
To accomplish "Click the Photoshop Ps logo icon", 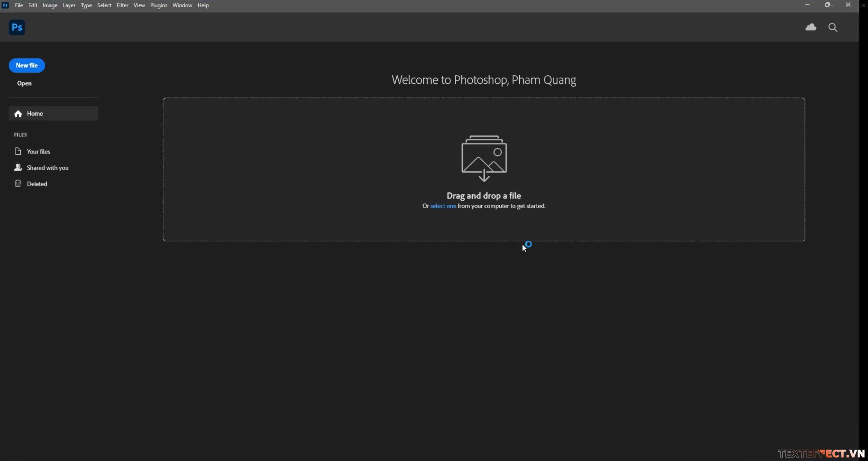I will coord(17,27).
